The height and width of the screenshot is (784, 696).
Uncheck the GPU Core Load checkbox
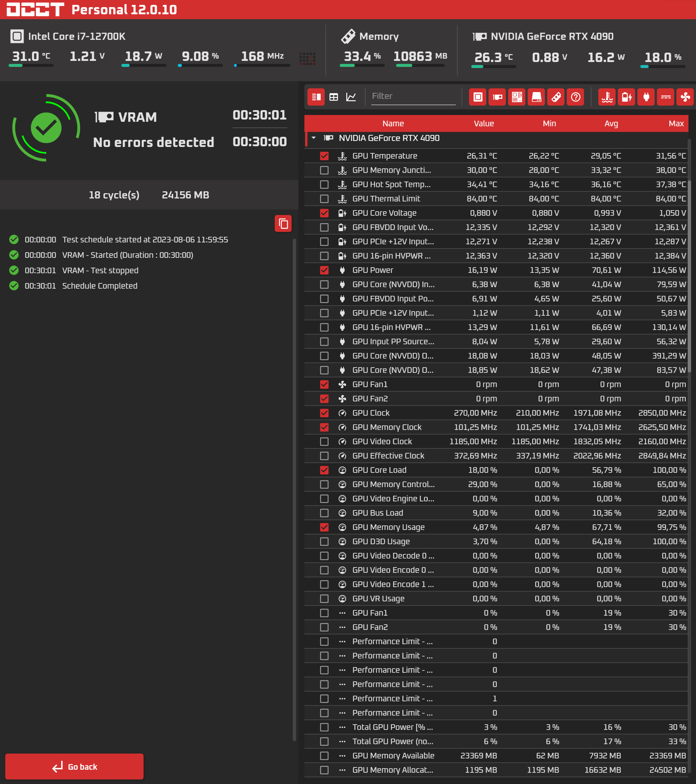(324, 470)
